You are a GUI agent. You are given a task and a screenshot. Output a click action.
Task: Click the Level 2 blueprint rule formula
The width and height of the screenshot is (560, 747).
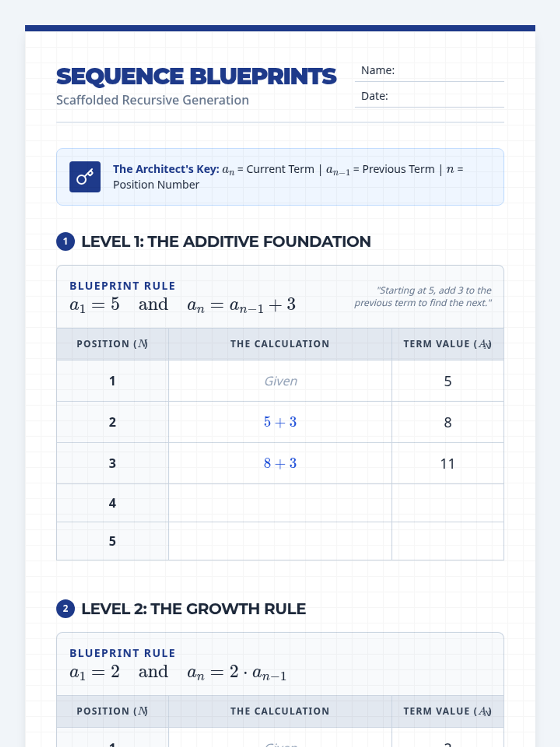tap(178, 672)
